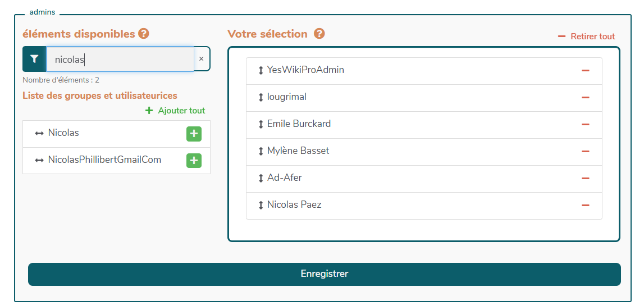Remove Nicolas Paez from selection
Image resolution: width=644 pixels, height=305 pixels.
coord(585,206)
